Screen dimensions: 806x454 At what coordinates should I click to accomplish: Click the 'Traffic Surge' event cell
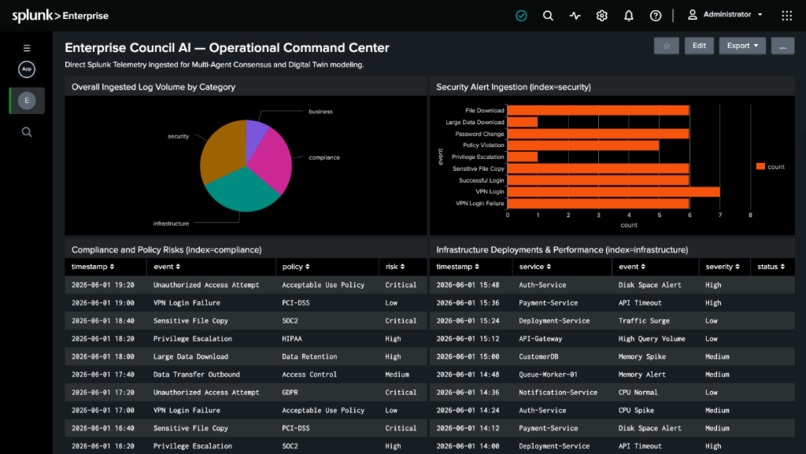click(x=644, y=321)
